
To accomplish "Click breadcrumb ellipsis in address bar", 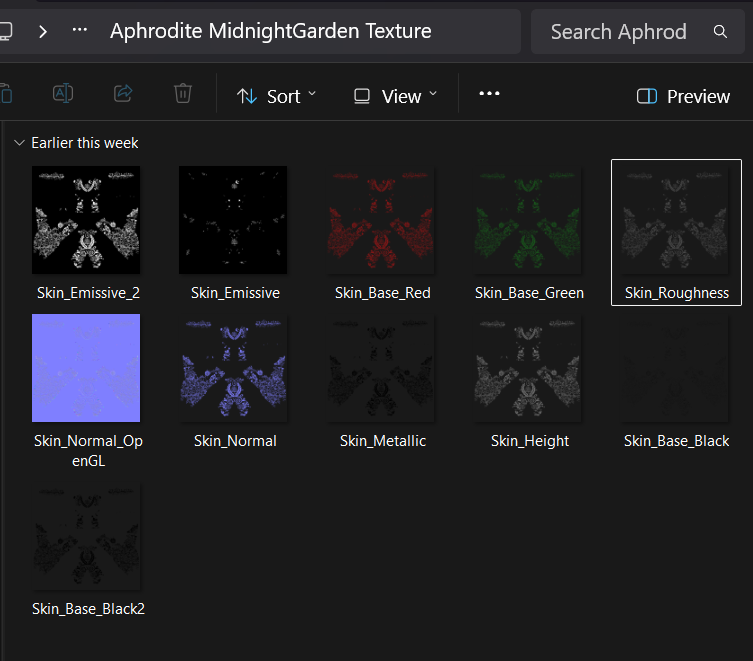I will (x=80, y=30).
